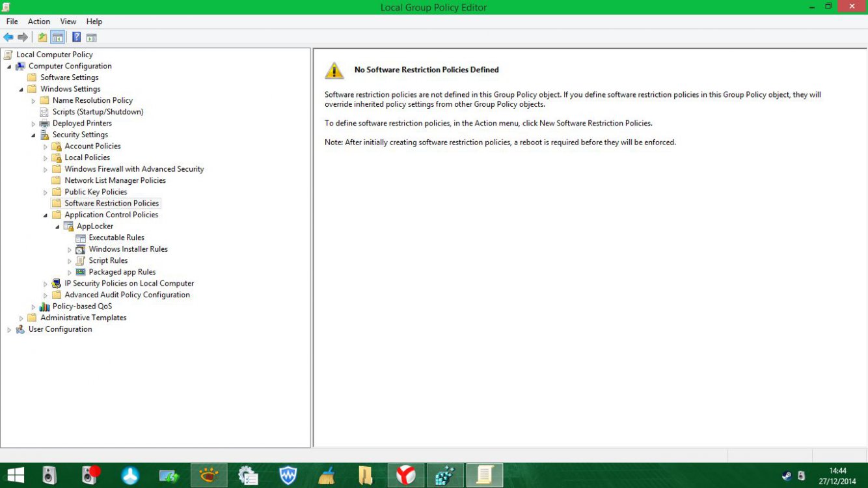Select Network List Manager Policies

(115, 180)
